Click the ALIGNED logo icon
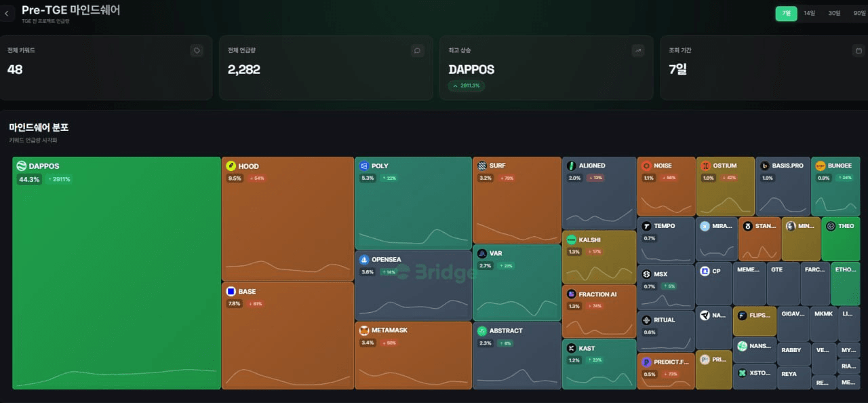This screenshot has width=868, height=403. 572,166
